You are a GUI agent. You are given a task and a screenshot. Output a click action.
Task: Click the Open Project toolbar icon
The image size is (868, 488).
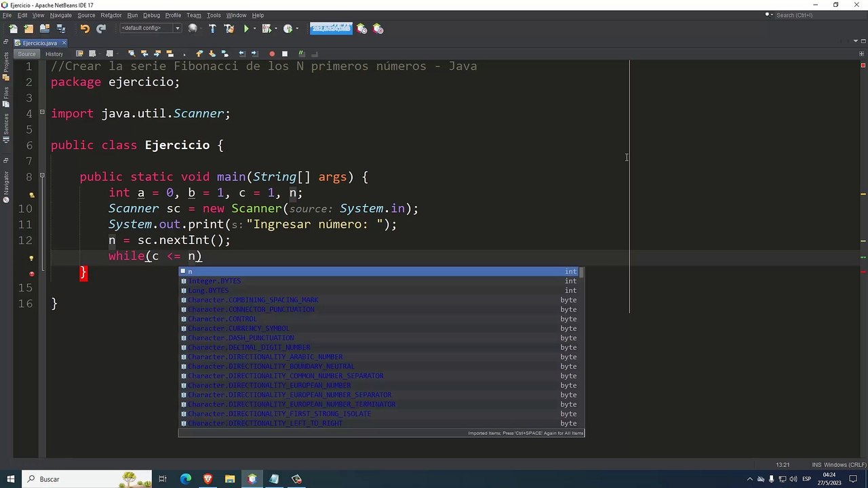45,28
